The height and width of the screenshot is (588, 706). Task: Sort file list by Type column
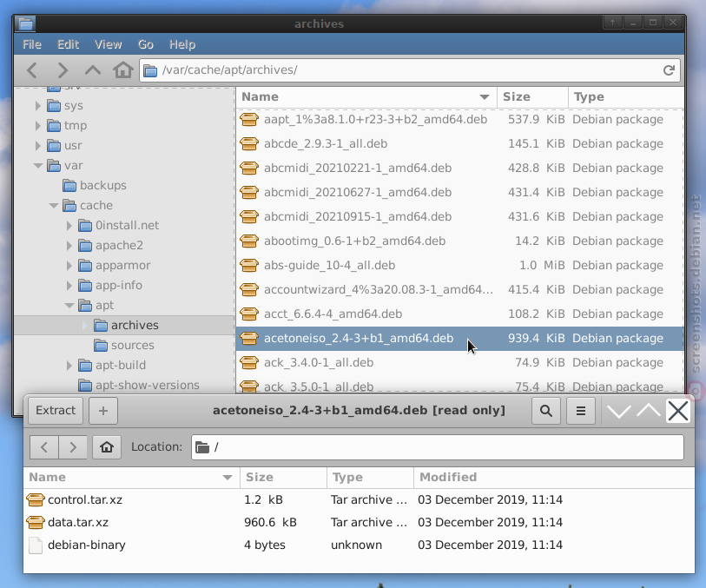626,96
